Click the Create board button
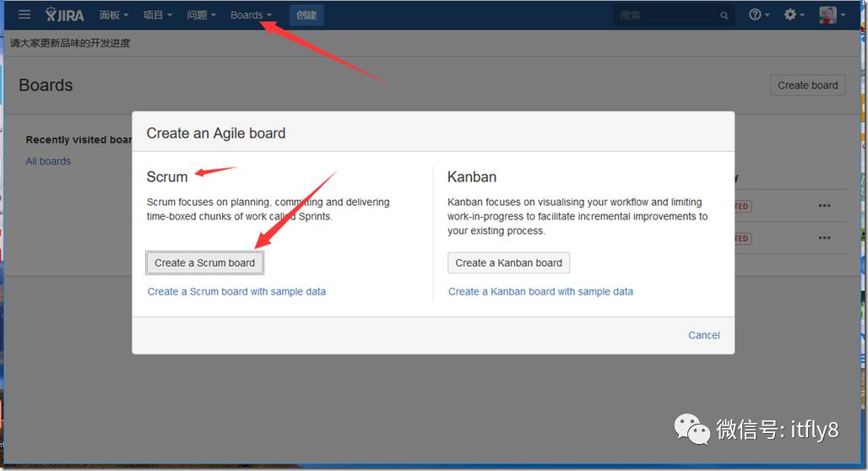The image size is (868, 471). click(808, 85)
